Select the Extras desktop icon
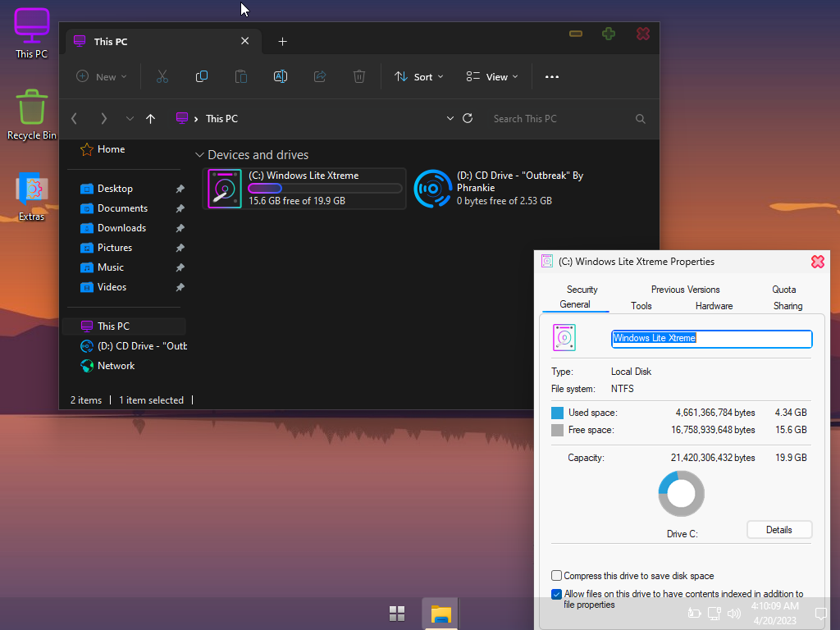This screenshot has width=840, height=630. pyautogui.click(x=32, y=197)
